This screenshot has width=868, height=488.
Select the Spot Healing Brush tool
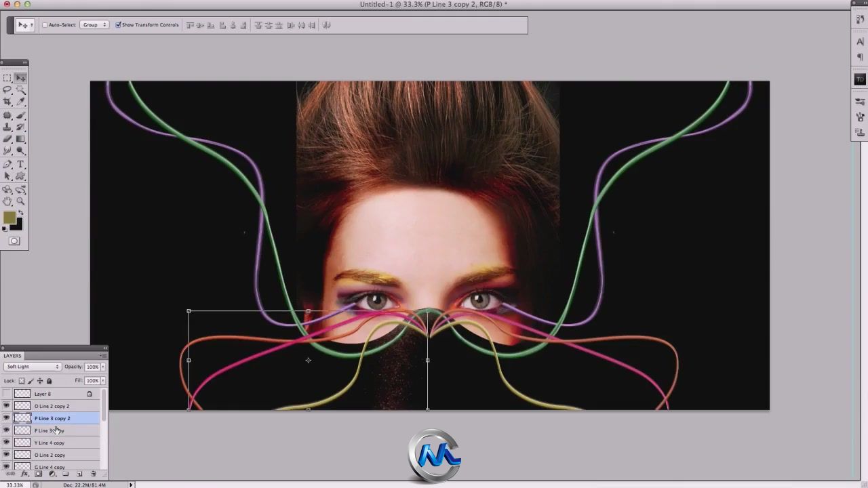point(7,116)
